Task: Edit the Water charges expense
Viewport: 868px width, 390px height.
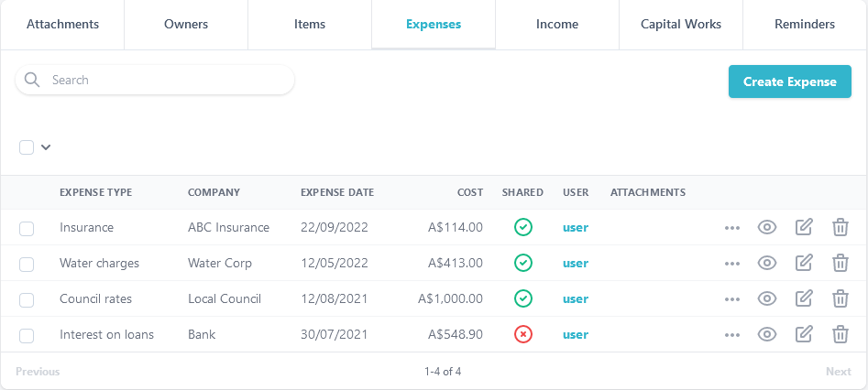Action: tap(804, 264)
